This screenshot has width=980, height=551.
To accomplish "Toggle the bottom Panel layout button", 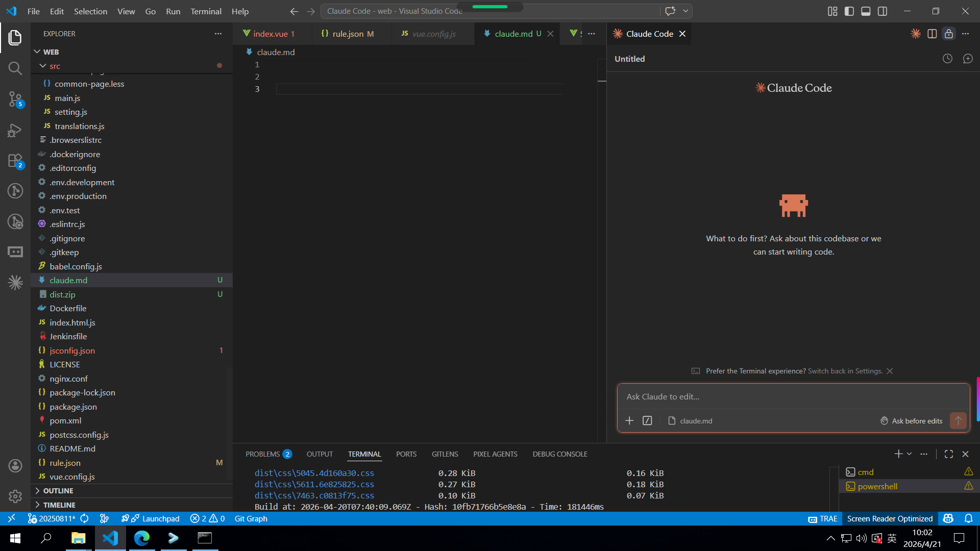I will pos(866,11).
